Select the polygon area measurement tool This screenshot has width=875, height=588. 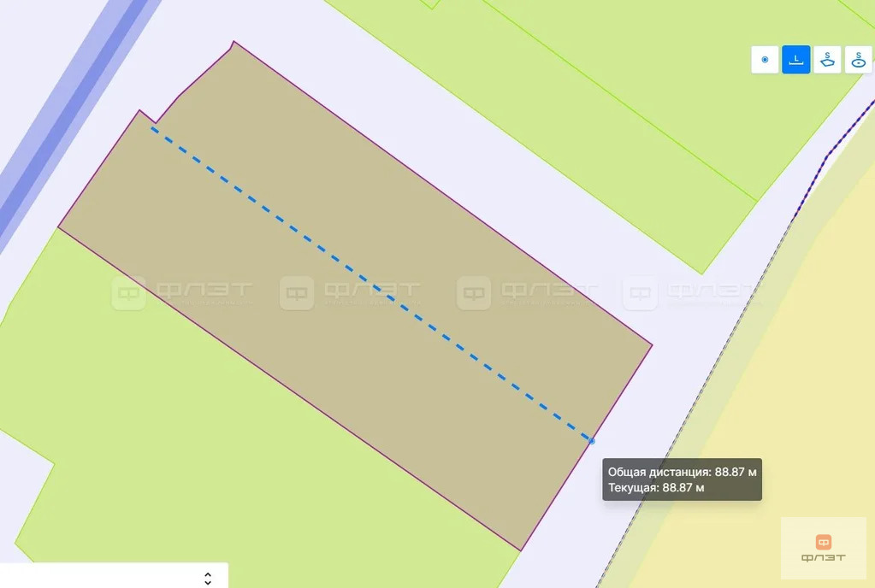[x=827, y=60]
